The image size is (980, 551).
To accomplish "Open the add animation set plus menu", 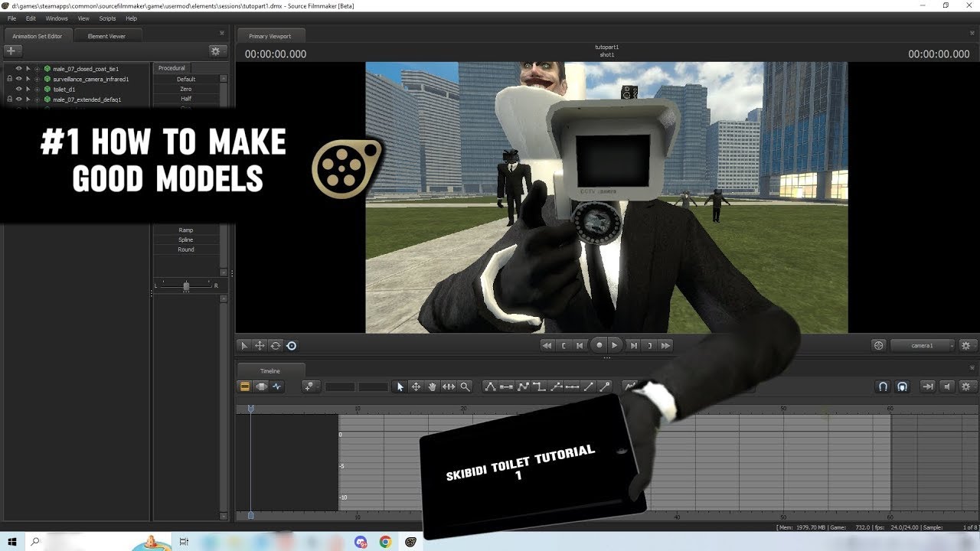I will [x=12, y=51].
